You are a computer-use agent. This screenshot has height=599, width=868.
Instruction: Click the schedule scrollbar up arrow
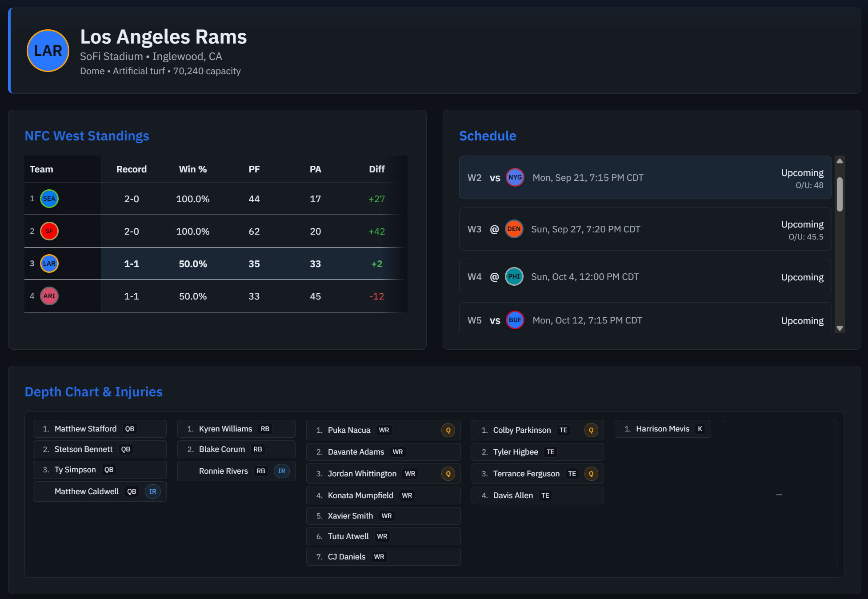tap(840, 161)
